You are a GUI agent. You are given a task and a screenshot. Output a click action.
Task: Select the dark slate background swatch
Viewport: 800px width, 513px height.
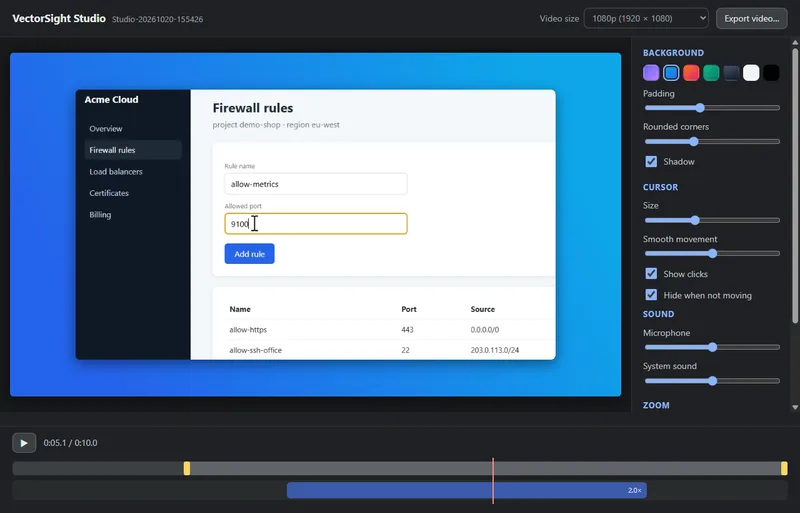731,73
